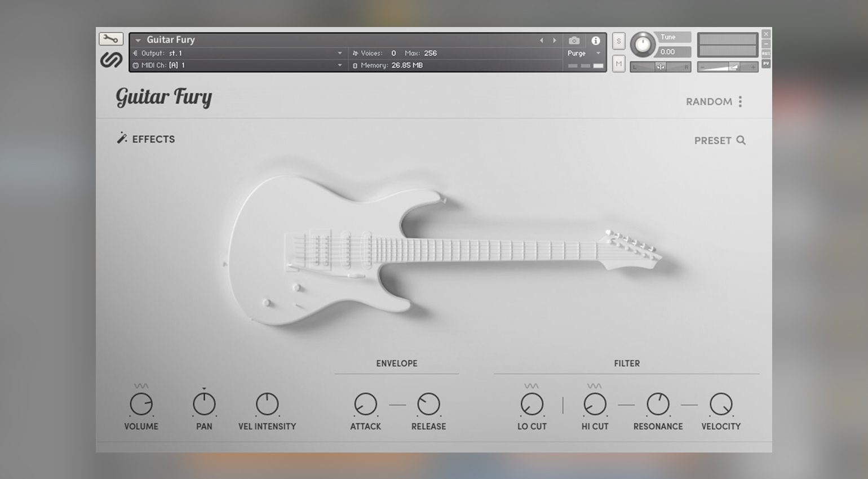Toggle the Mute (M) button
Viewport: 868px width, 479px height.
[618, 64]
